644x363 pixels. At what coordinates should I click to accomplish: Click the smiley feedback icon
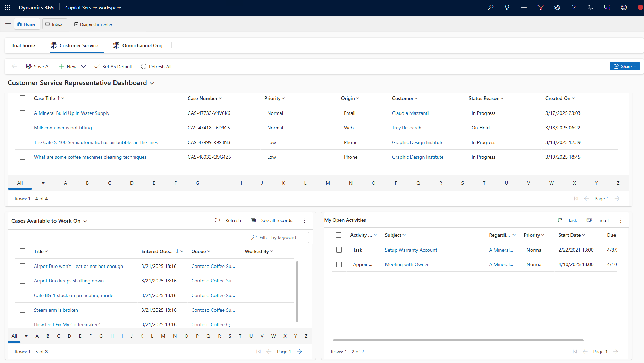point(624,7)
